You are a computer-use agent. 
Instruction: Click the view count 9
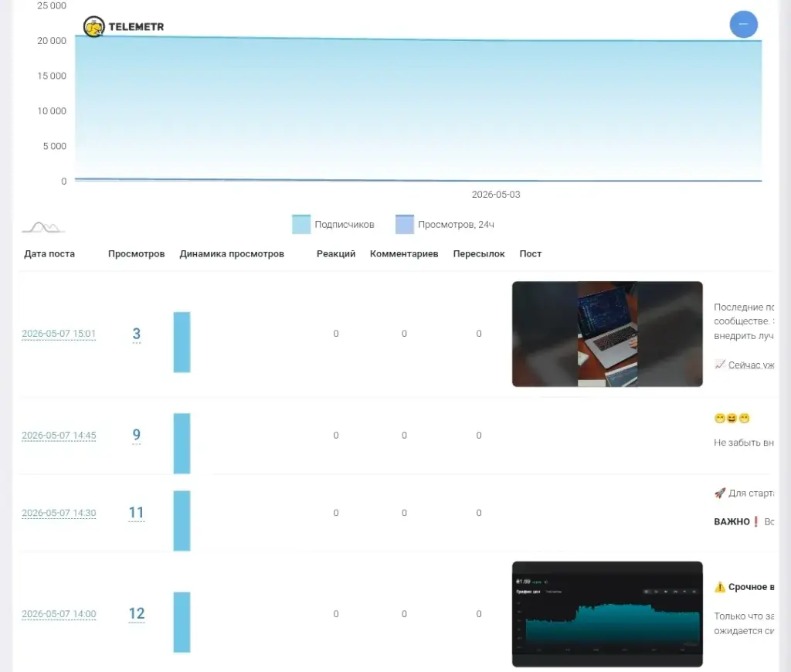(x=137, y=435)
